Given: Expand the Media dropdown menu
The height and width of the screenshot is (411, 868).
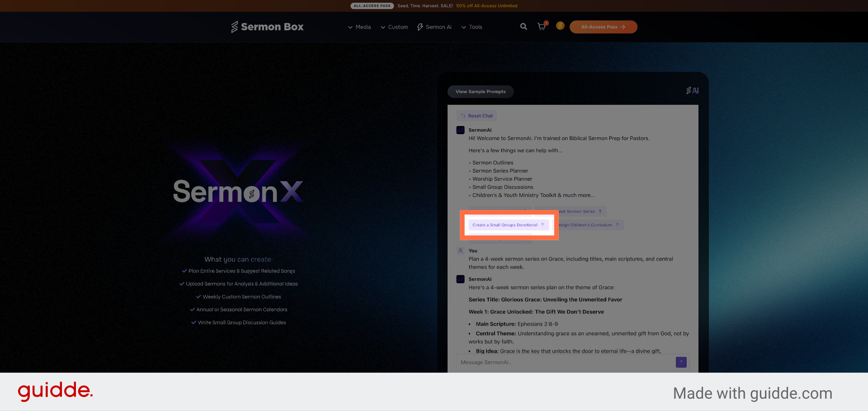Looking at the screenshot, I should (x=359, y=27).
